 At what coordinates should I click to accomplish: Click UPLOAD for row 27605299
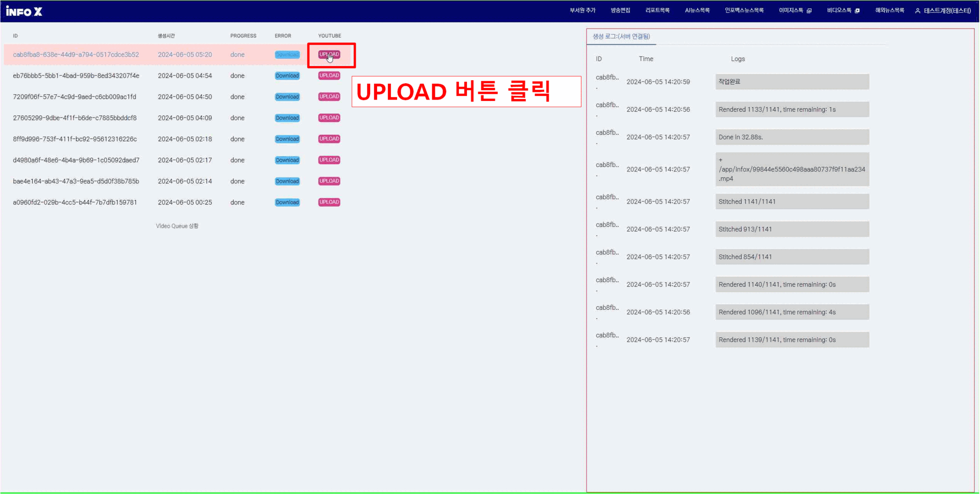click(329, 118)
